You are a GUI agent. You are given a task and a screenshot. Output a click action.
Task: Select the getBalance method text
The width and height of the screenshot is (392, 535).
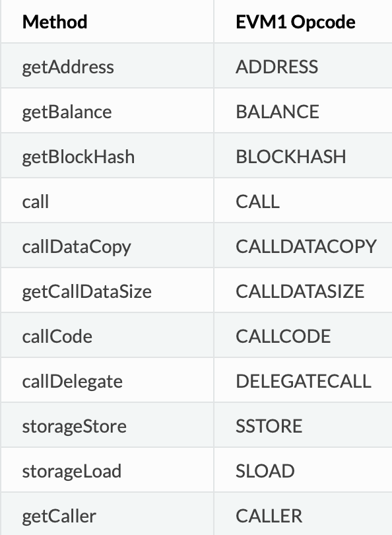[67, 112]
